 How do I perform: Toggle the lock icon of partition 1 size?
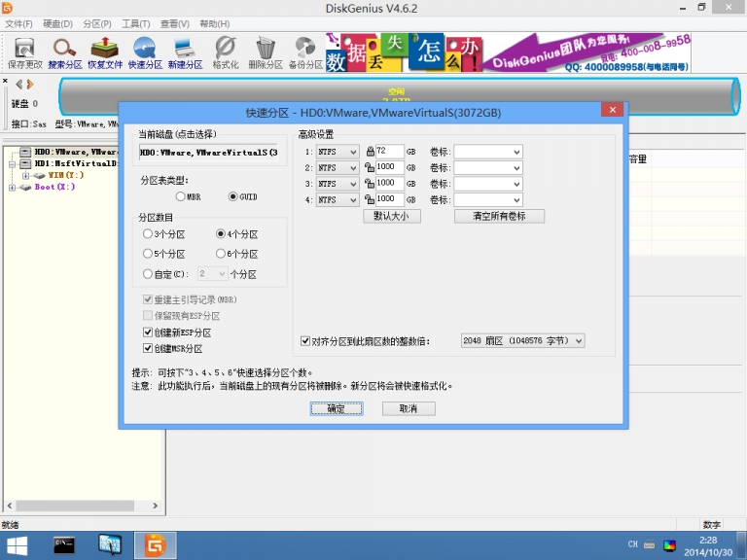point(370,152)
